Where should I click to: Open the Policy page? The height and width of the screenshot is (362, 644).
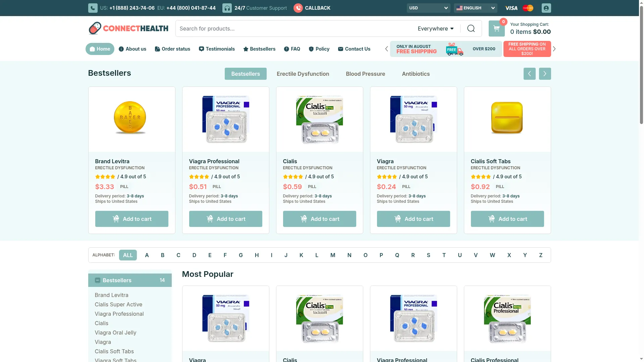click(319, 49)
